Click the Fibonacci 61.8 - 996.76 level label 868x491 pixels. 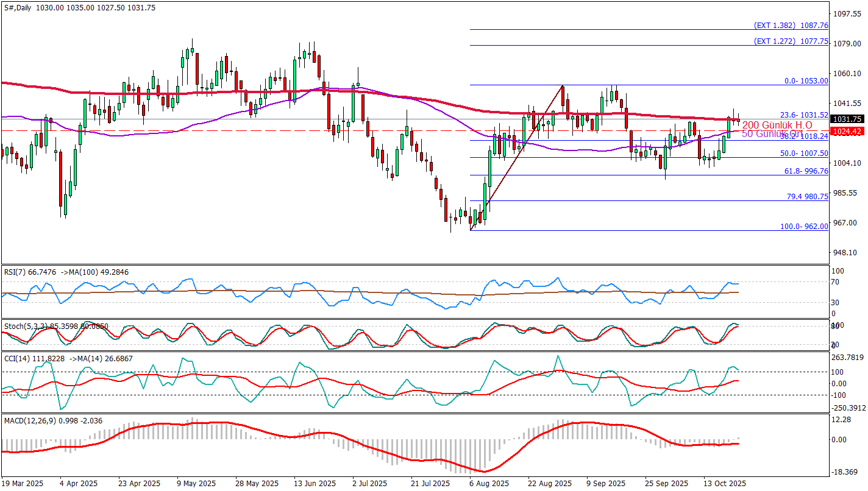coord(805,171)
